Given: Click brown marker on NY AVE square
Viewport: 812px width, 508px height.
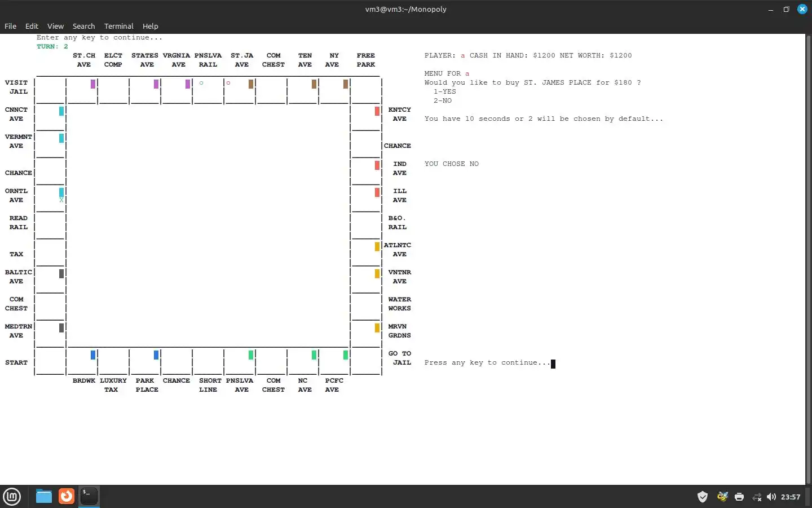Looking at the screenshot, I should [x=346, y=84].
